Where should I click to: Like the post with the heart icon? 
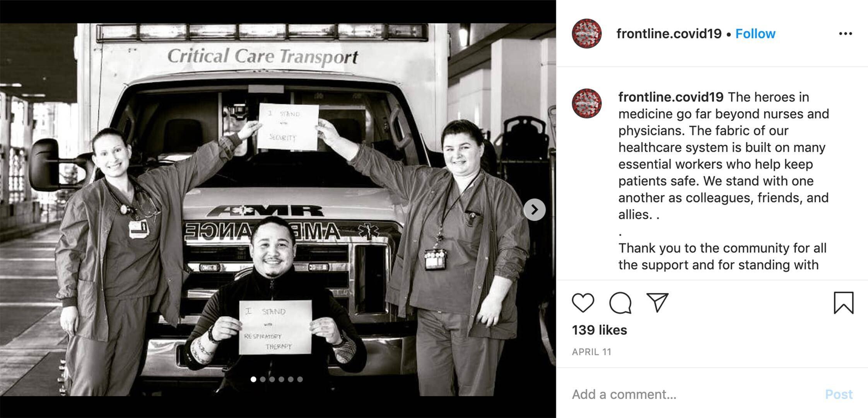point(583,303)
